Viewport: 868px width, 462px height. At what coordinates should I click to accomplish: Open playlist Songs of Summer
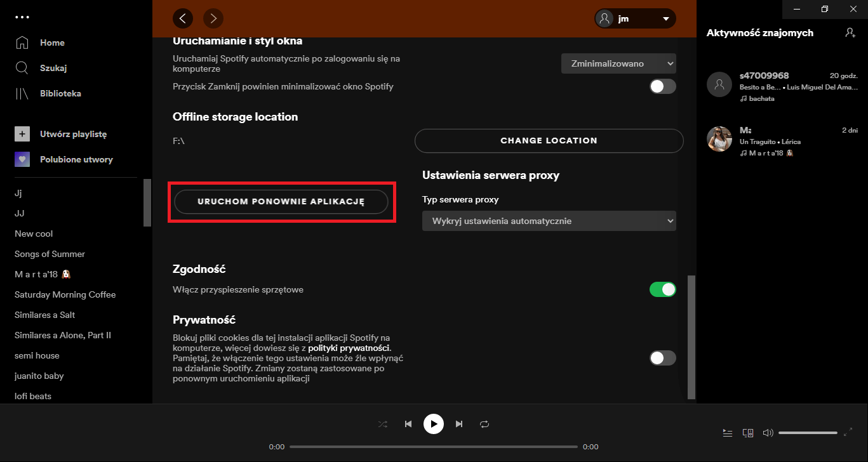pos(50,254)
